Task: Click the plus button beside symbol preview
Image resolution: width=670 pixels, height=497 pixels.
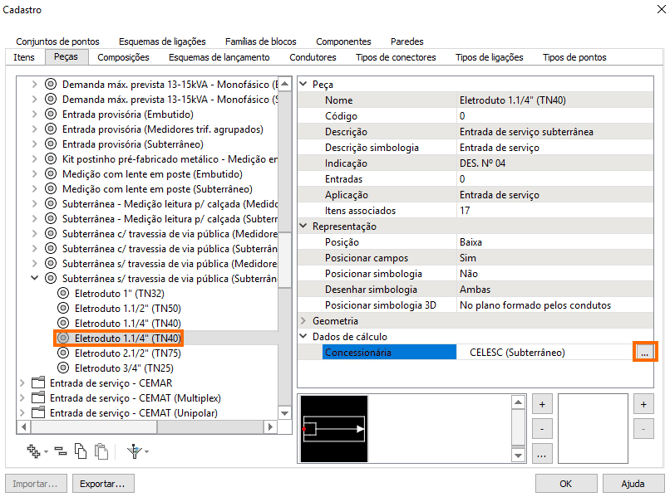Action: click(542, 404)
